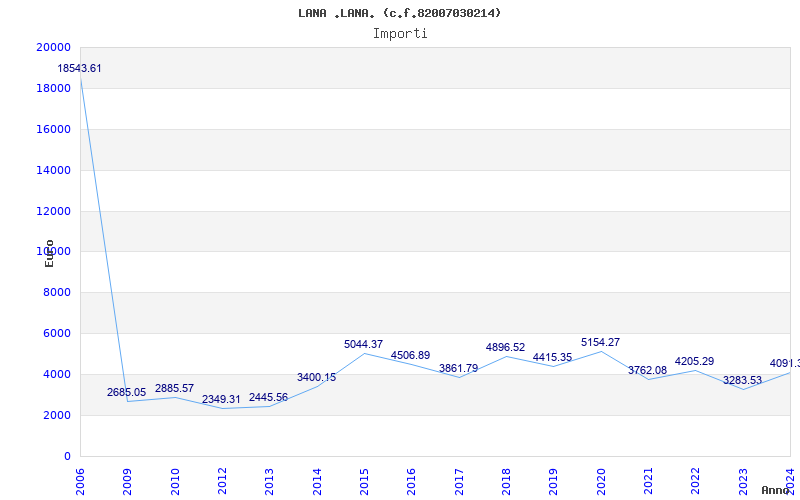This screenshot has width=800, height=500.
Task: Click the y-axis value 2000
Action: (x=57, y=415)
